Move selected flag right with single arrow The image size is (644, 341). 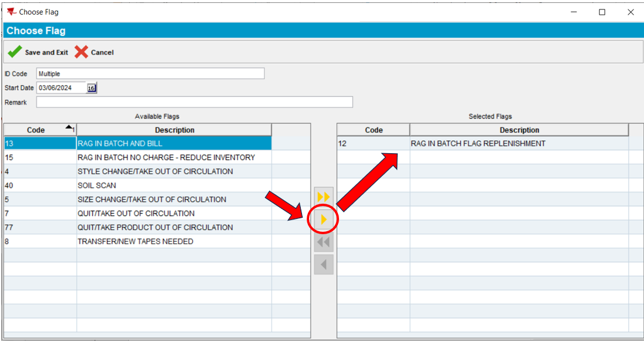(x=324, y=220)
